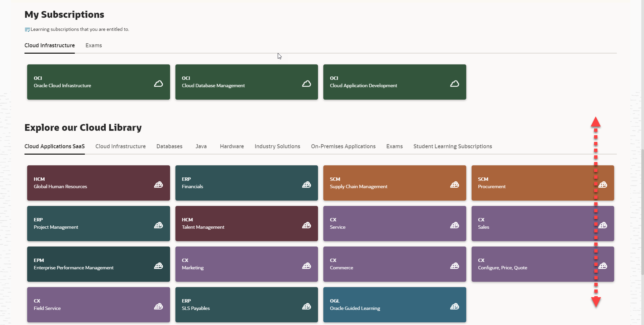Viewport: 644px width, 325px height.
Task: Open ERP Project Management card
Action: point(99,223)
